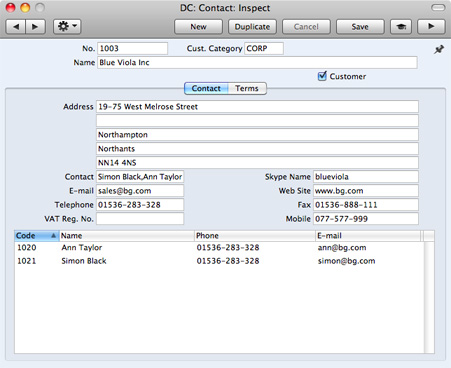Click the New button

pos(198,27)
